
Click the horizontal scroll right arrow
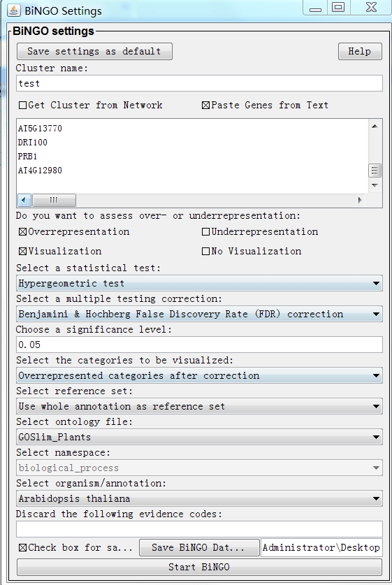(x=360, y=200)
